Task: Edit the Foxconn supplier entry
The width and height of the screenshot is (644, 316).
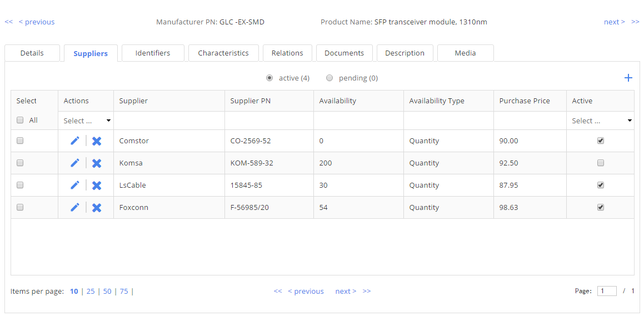Action: [75, 207]
